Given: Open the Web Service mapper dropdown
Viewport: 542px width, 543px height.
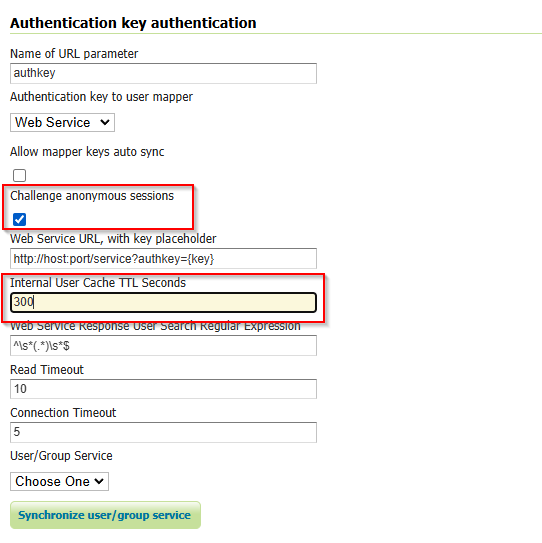Looking at the screenshot, I should 62,122.
